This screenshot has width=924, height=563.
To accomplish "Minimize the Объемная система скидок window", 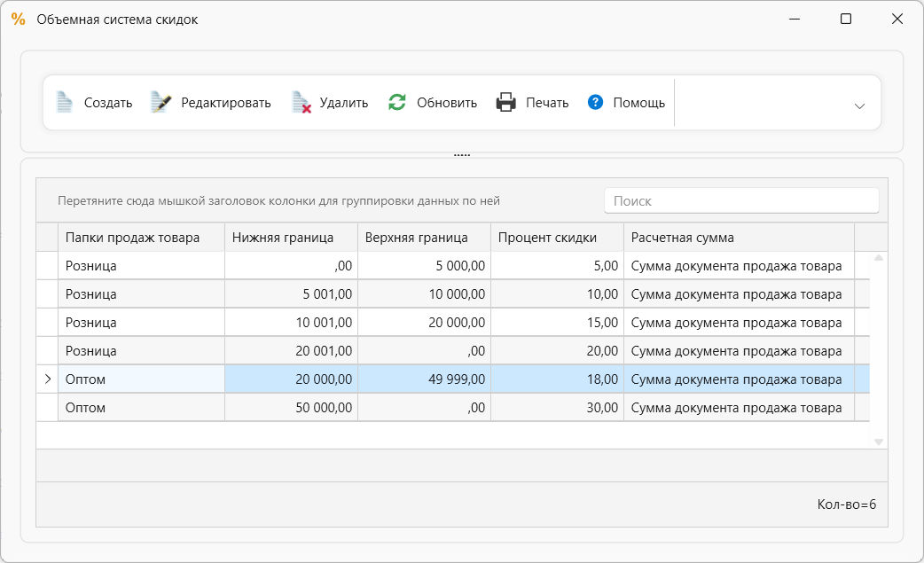I will pyautogui.click(x=795, y=19).
